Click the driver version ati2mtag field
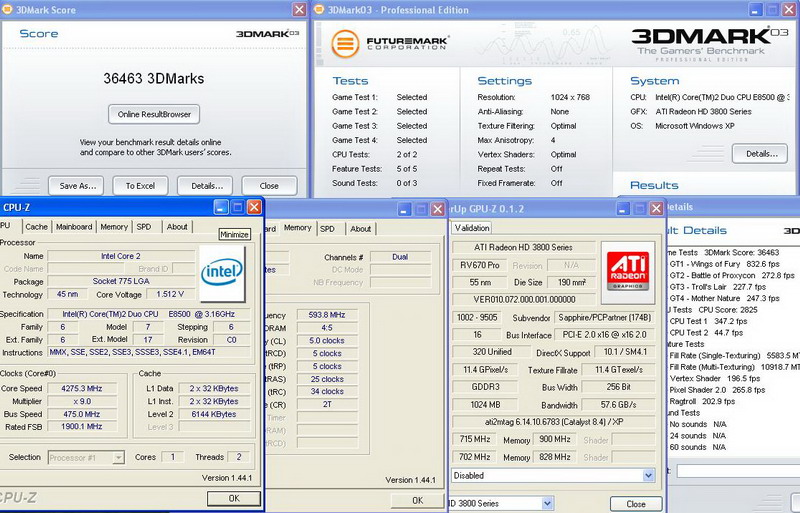This screenshot has height=513, width=800. 554,422
